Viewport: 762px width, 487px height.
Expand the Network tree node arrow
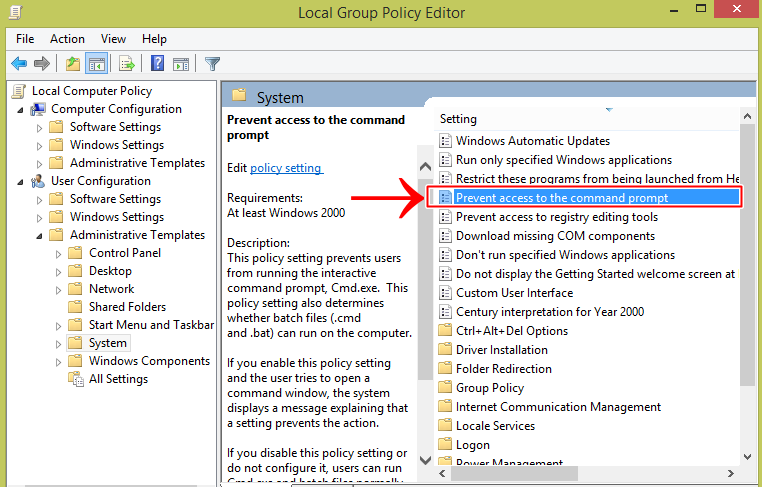pos(58,290)
